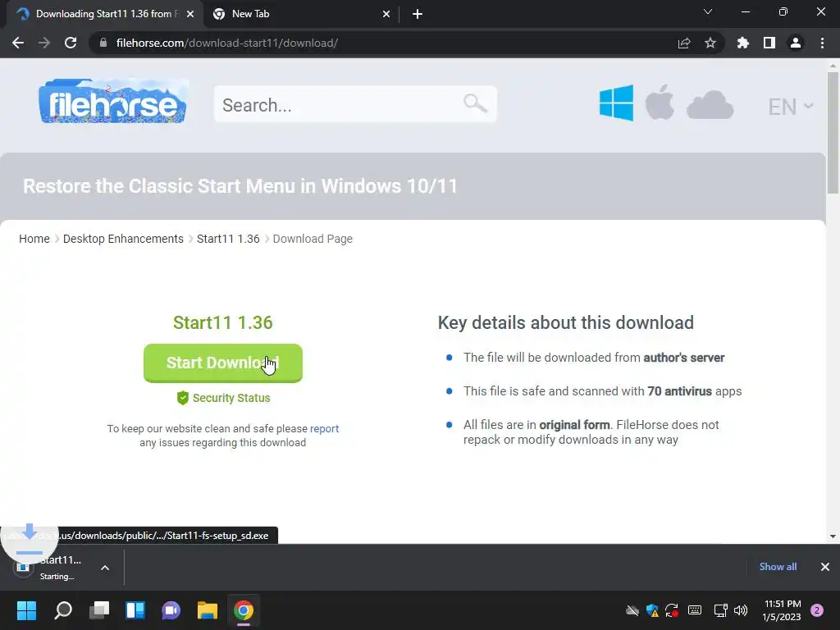Click the page vertical scrollbar thumb
The height and width of the screenshot is (630, 840).
pos(833,132)
